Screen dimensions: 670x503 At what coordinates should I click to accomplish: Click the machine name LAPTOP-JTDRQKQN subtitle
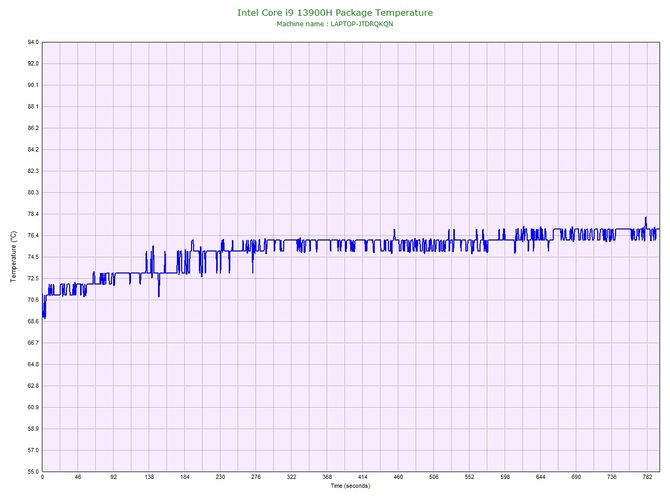click(x=334, y=24)
